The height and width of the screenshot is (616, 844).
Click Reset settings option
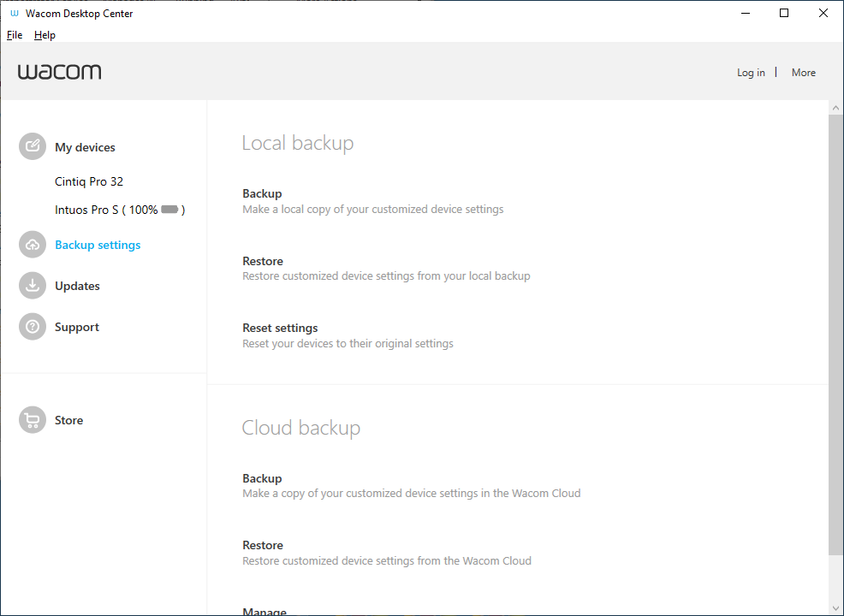tap(348, 335)
